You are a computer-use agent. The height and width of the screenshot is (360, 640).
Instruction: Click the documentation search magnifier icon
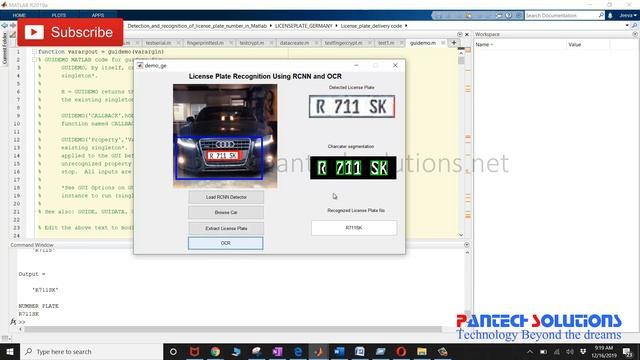point(601,16)
